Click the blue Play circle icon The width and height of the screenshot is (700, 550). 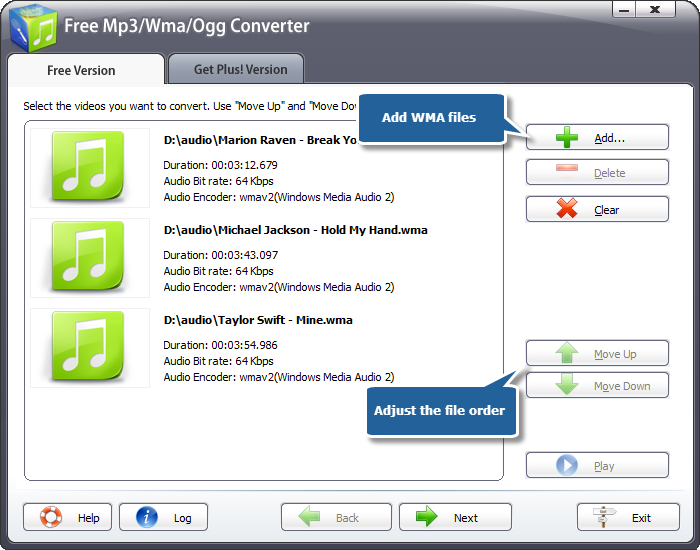point(567,465)
